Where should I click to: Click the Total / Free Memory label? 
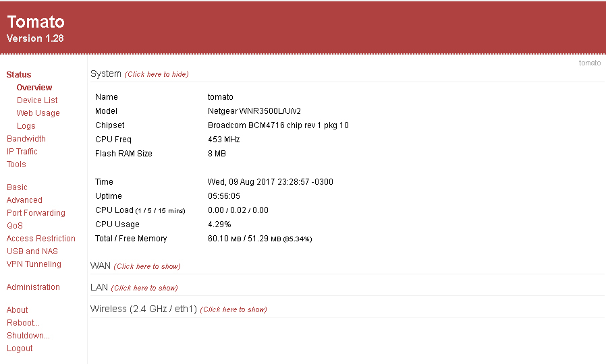click(x=131, y=239)
